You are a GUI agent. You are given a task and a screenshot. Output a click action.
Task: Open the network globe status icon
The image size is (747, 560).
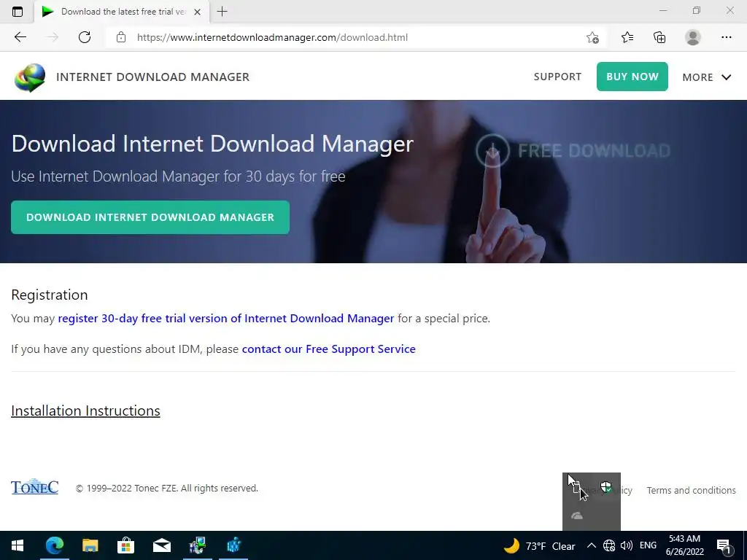[x=609, y=545]
